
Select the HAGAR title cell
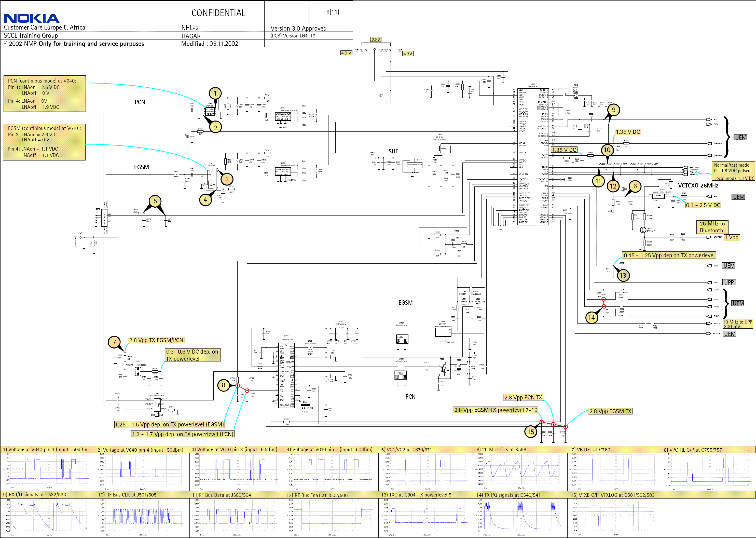(x=191, y=36)
